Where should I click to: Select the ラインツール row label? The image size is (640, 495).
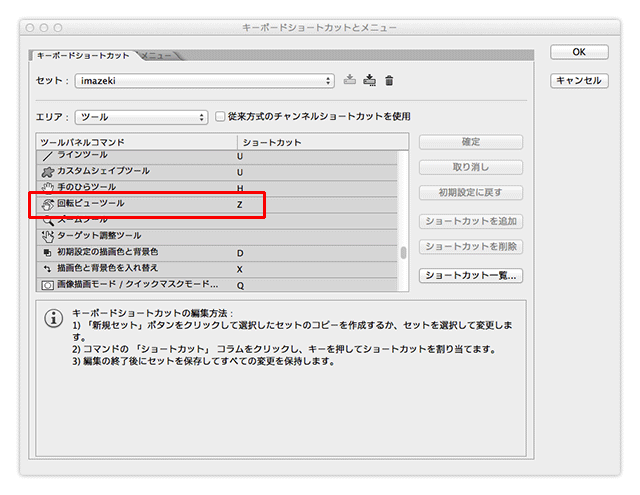click(x=82, y=155)
